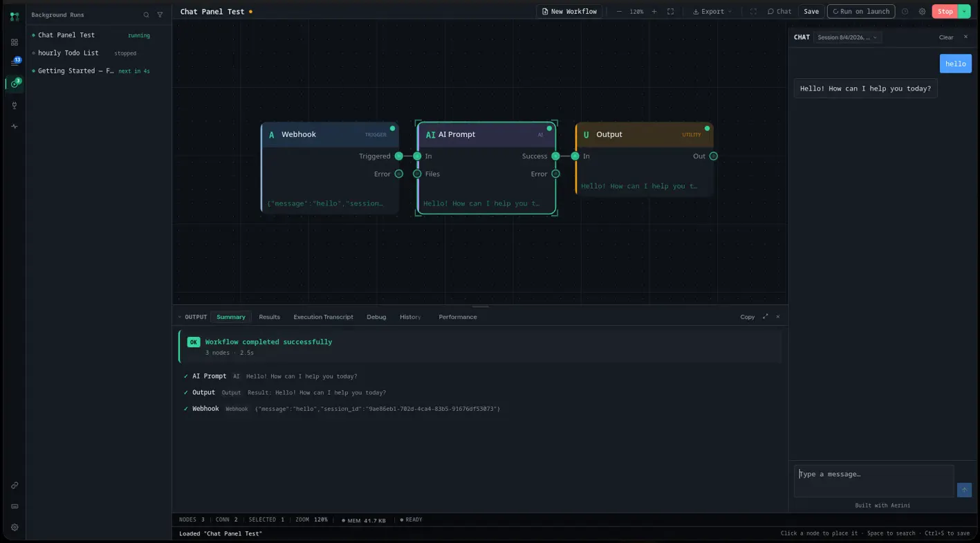Open the plug integrations sidebar icon
Screen dimensions: 980x543
14,105
